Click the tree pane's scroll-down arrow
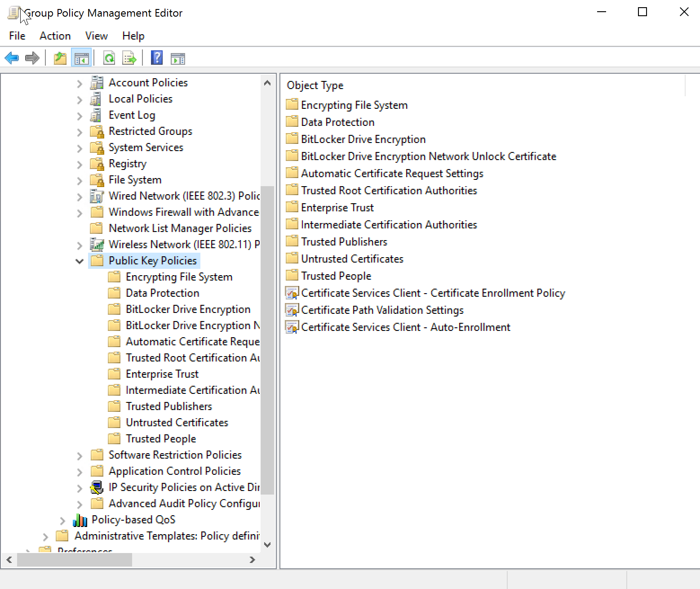Screen dimensions: 700x589 267,545
